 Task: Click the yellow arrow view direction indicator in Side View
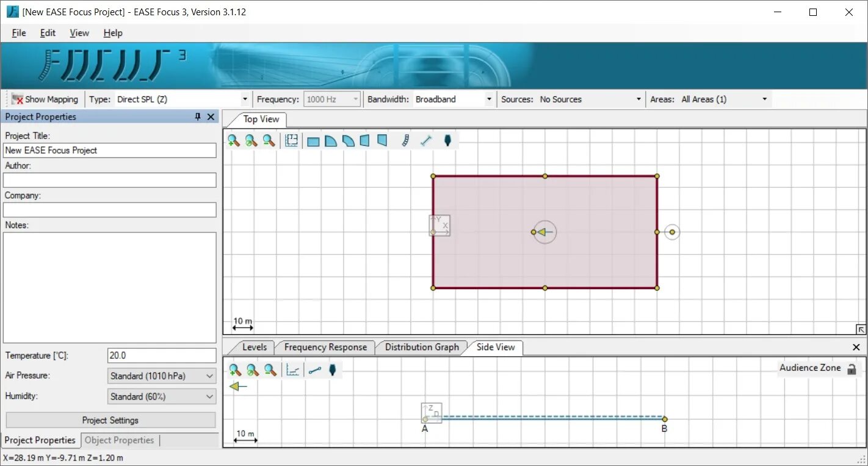(x=238, y=386)
